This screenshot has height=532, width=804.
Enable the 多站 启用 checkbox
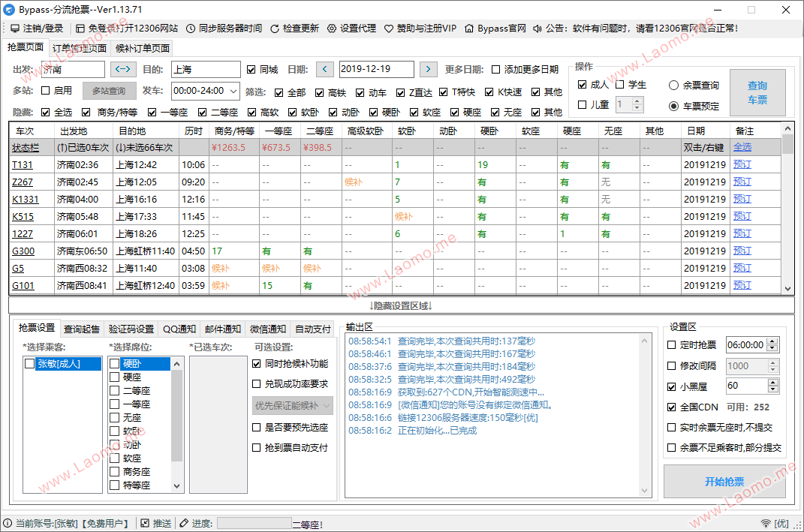click(x=45, y=91)
